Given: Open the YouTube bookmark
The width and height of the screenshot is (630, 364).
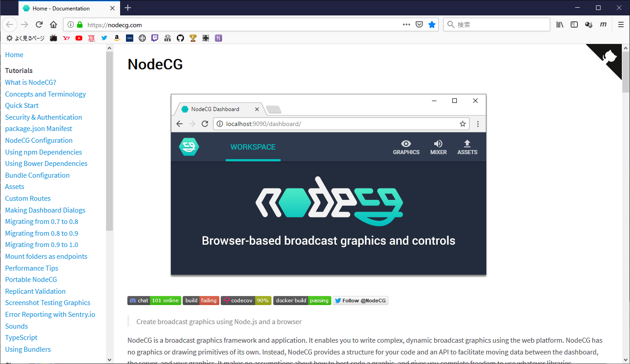Looking at the screenshot, I should (79, 38).
